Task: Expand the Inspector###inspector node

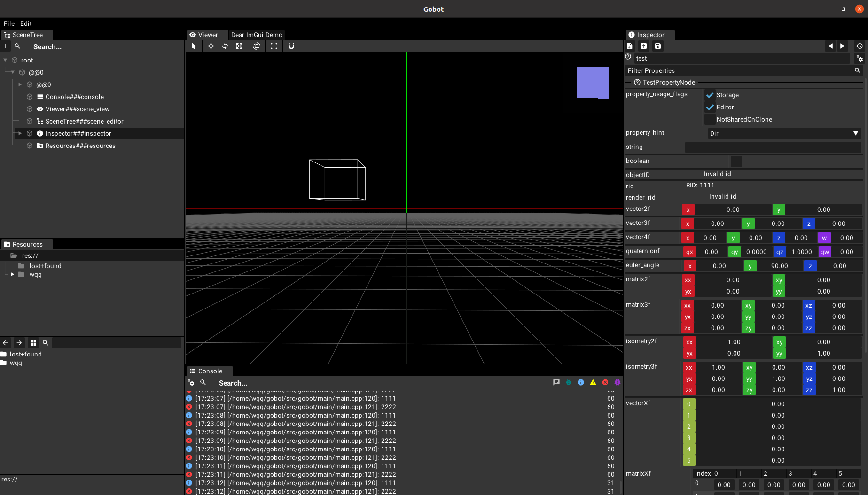Action: (20, 133)
